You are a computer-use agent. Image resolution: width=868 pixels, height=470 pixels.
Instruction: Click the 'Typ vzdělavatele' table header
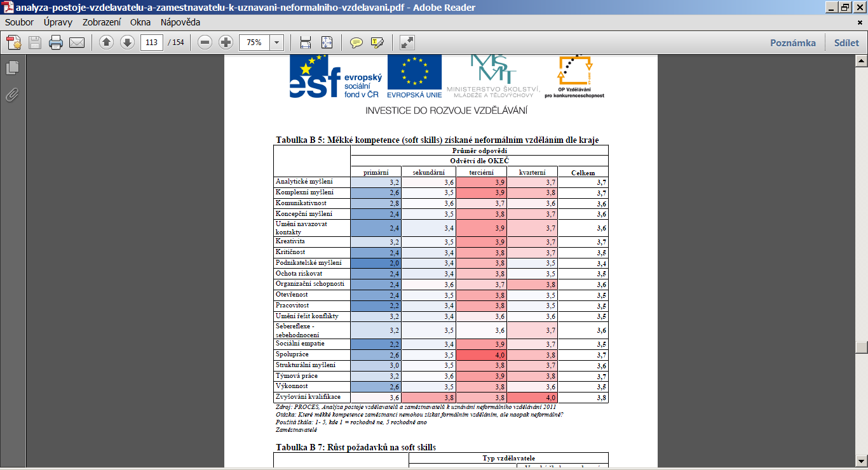click(509, 458)
